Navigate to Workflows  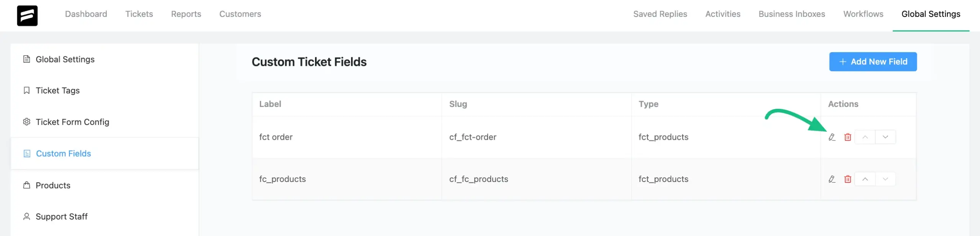coord(863,14)
